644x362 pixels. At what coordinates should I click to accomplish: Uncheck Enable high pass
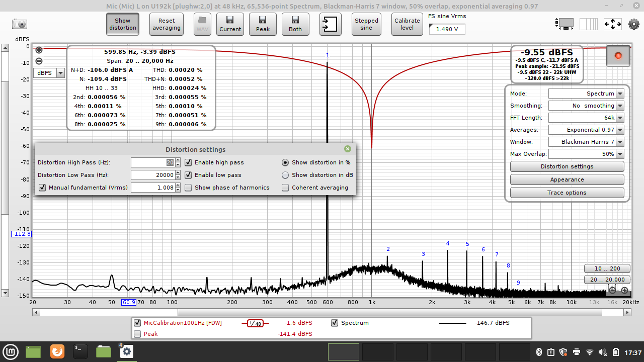pos(188,162)
